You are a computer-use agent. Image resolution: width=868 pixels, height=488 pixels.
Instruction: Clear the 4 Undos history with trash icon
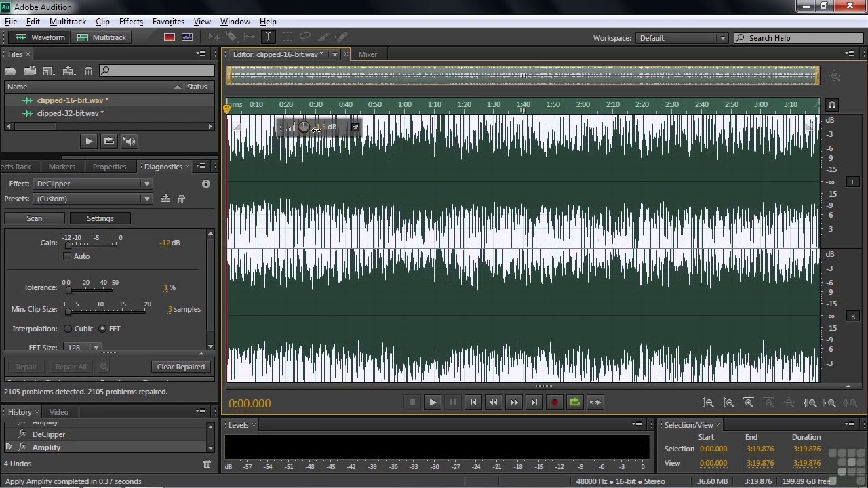(208, 464)
